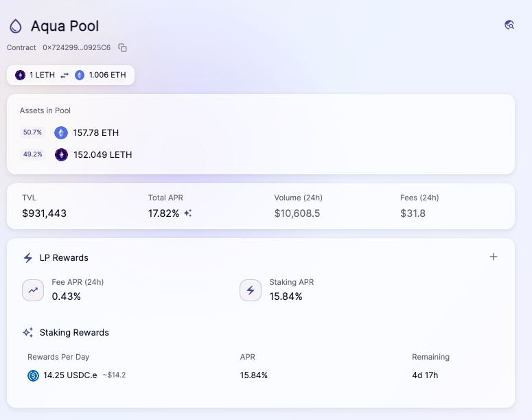Click the Fees (24h) value $31.8
This screenshot has height=420, width=532.
[413, 213]
